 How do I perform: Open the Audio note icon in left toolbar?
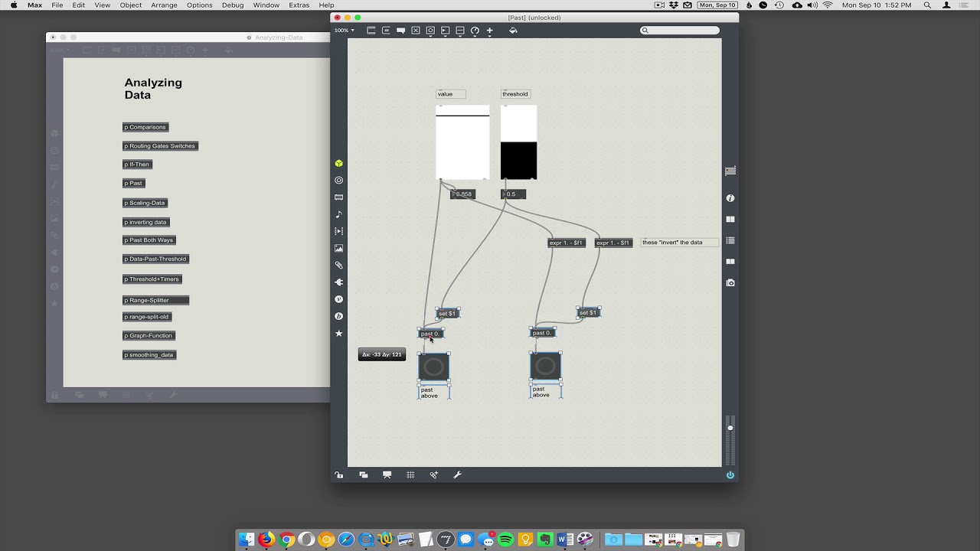pos(339,214)
